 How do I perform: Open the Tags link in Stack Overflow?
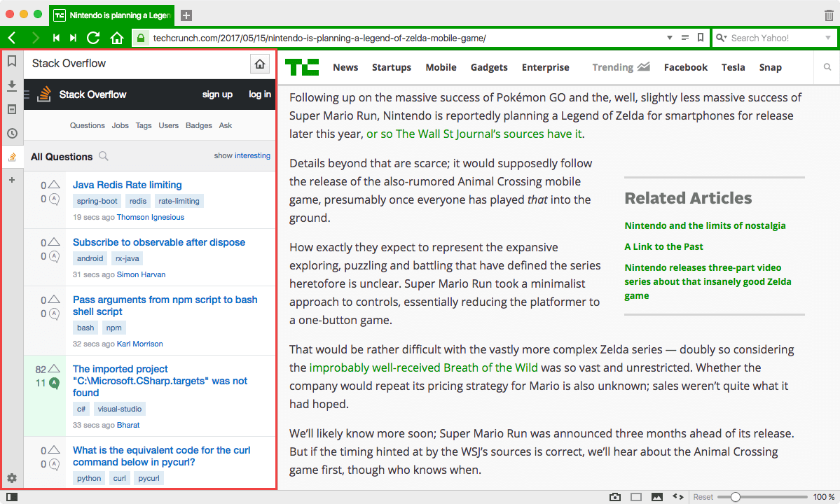pos(144,125)
